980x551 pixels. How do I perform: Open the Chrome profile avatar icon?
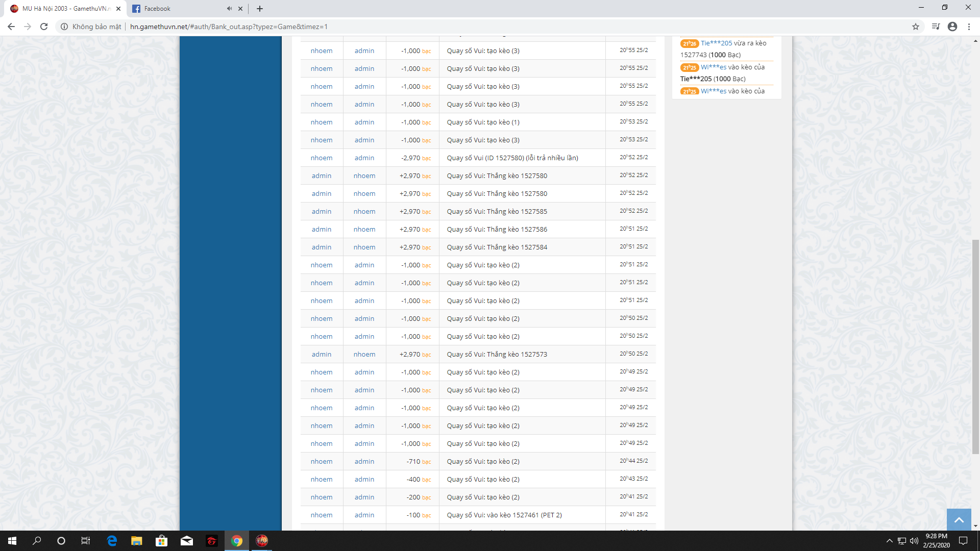pos(952,27)
